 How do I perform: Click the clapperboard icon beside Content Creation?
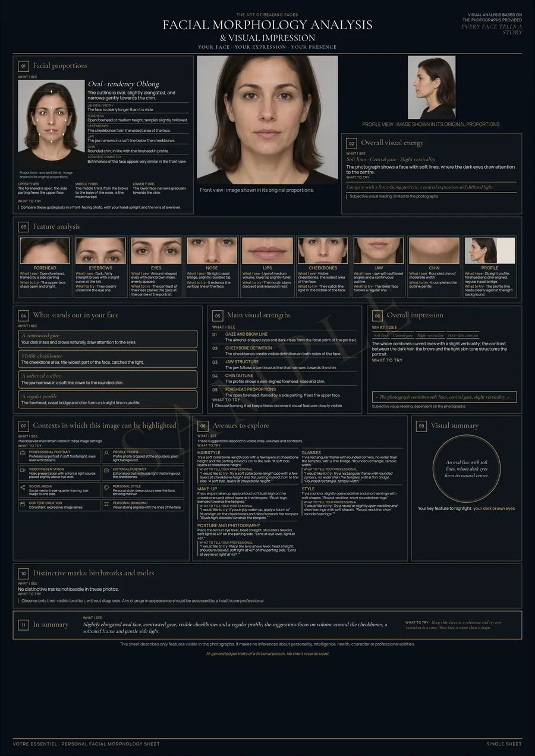pyautogui.click(x=23, y=503)
